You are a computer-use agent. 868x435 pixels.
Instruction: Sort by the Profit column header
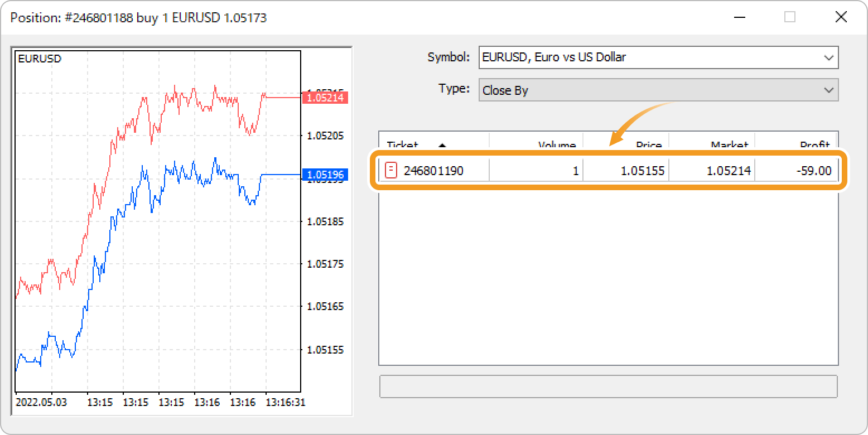(x=814, y=145)
